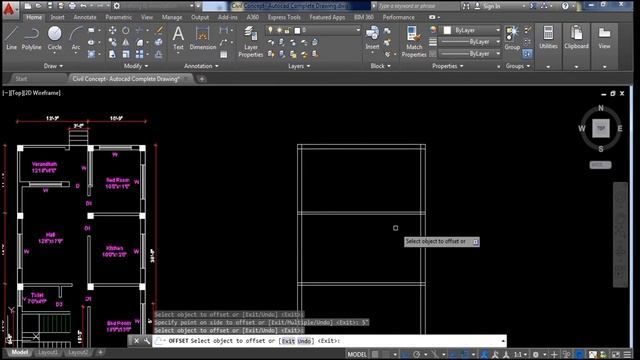Click the Erase tool in Modify panel

[x=159, y=30]
